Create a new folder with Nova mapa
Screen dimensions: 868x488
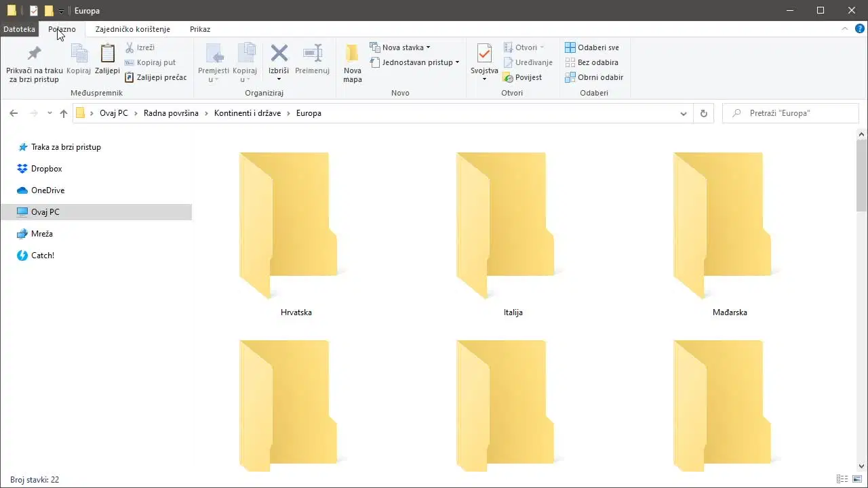tap(353, 63)
